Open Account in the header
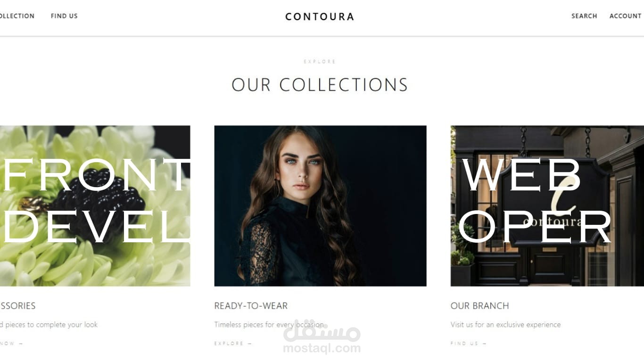This screenshot has height=362, width=644. click(626, 16)
